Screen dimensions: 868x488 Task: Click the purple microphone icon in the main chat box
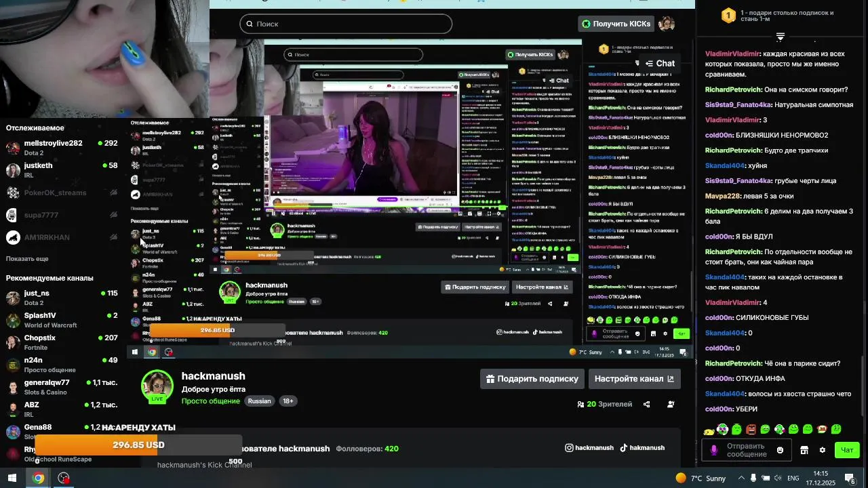713,450
